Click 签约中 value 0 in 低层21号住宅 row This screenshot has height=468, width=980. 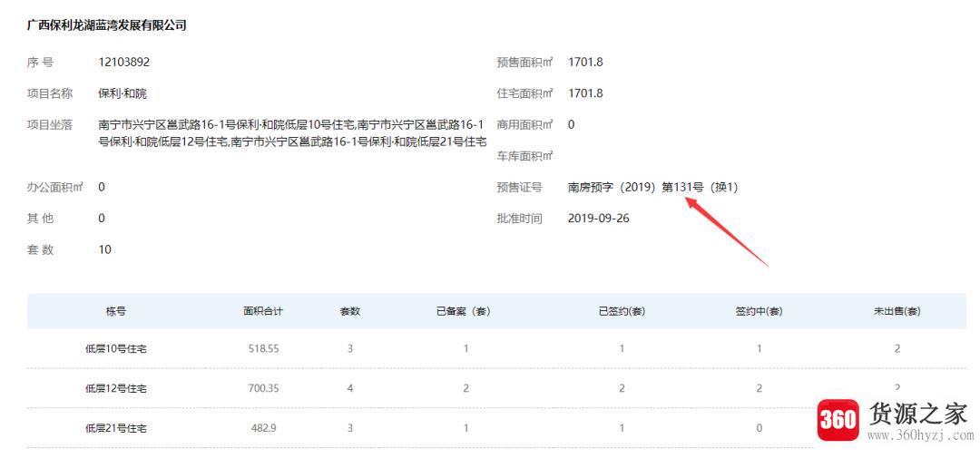[x=759, y=429]
